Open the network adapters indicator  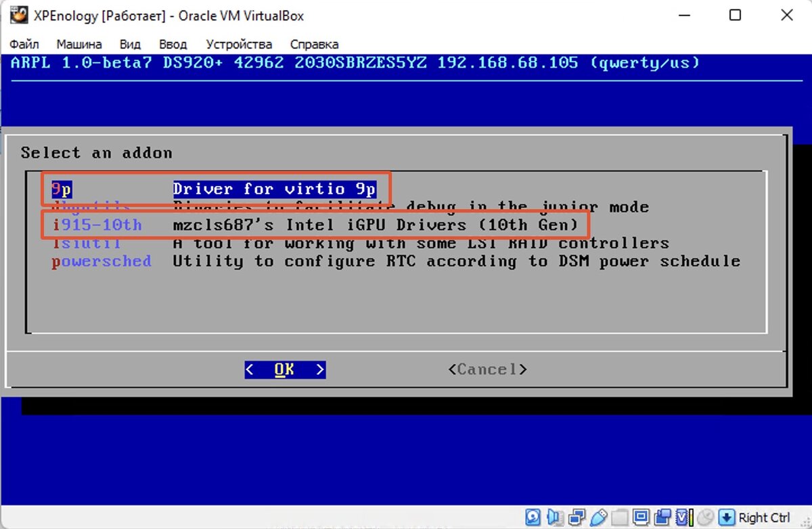pyautogui.click(x=577, y=517)
